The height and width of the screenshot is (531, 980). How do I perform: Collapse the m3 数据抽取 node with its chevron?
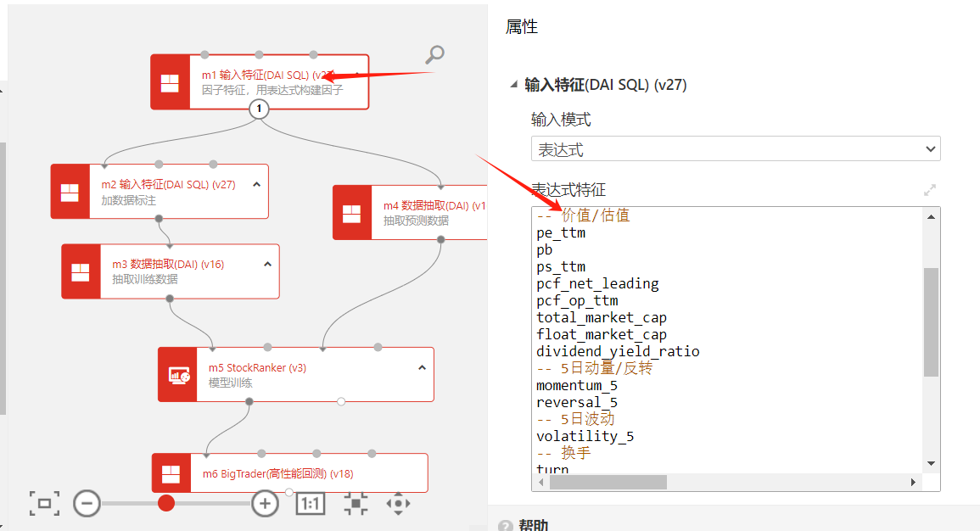coord(267,264)
